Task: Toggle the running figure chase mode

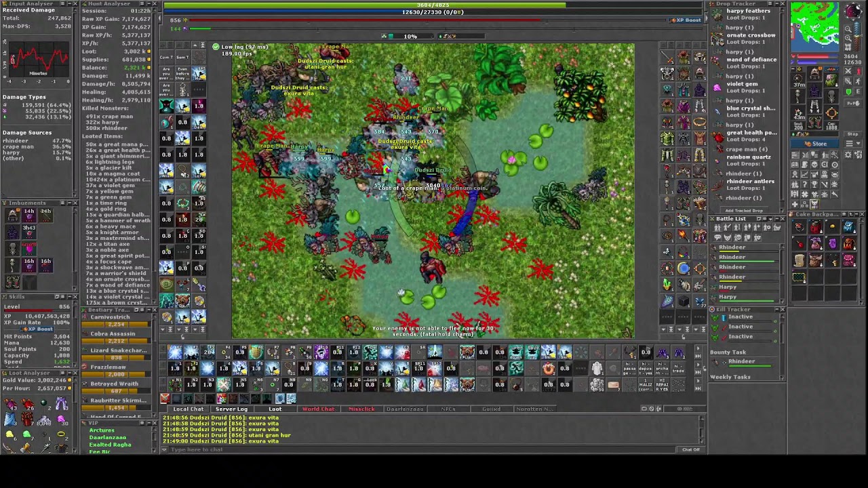Action: [x=859, y=81]
